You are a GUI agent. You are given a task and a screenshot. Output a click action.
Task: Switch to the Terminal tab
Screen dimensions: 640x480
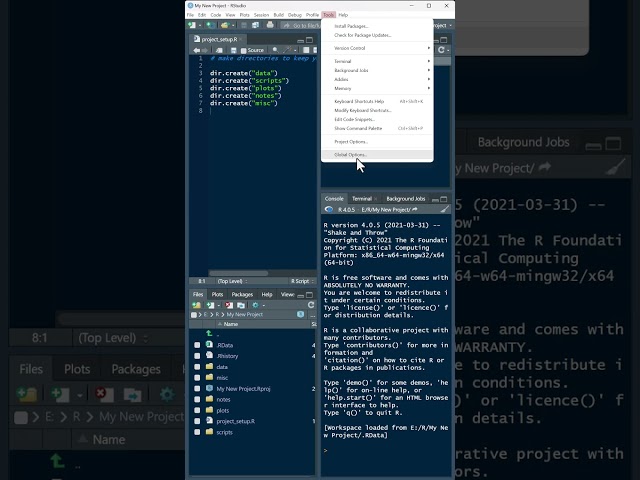(362, 199)
